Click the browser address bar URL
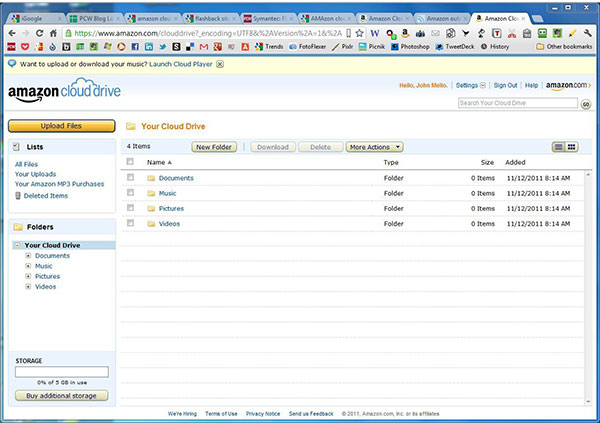Image resolution: width=600 pixels, height=423 pixels. click(x=208, y=33)
